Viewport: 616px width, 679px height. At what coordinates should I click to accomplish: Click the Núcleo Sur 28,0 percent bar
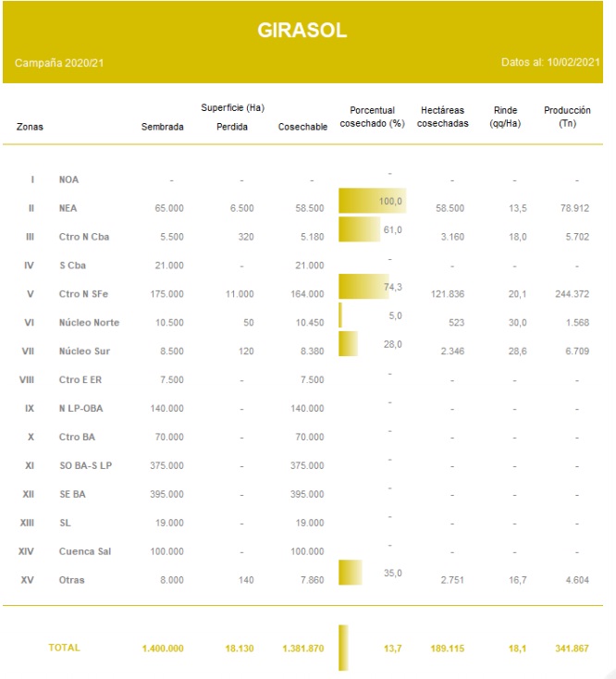(x=349, y=344)
